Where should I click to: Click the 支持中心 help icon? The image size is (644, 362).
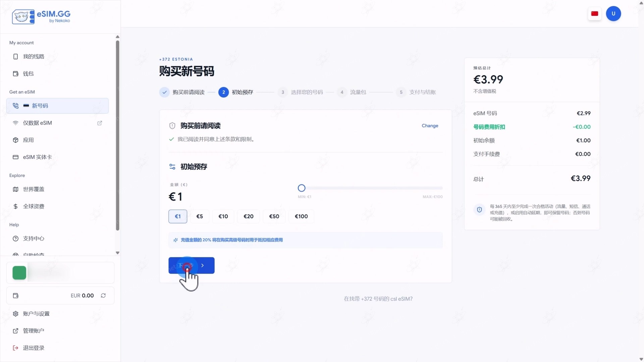(15, 238)
